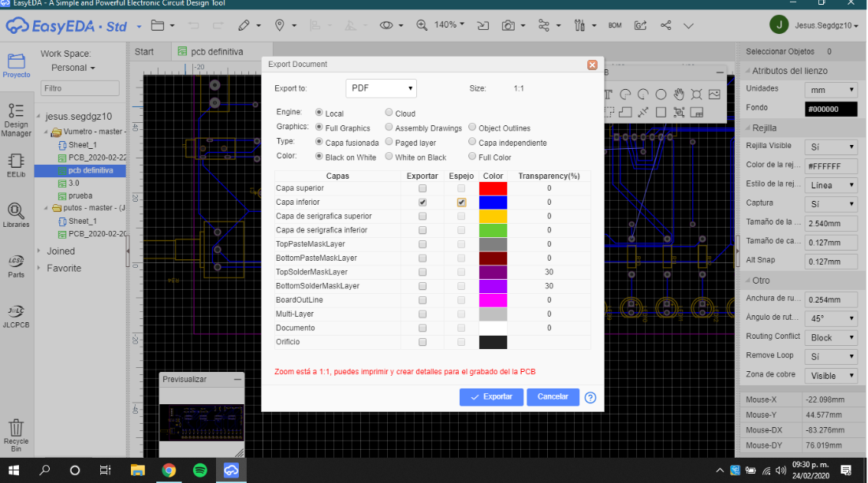Open the JLCPCB ordering panel
This screenshot has width=868, height=483.
(x=16, y=314)
